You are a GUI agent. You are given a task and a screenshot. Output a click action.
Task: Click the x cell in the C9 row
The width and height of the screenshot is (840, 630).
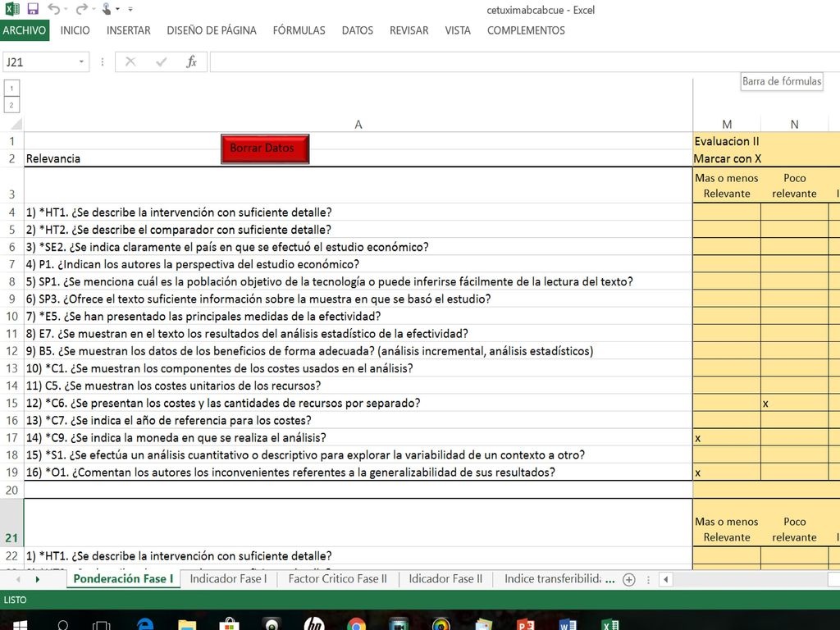727,438
